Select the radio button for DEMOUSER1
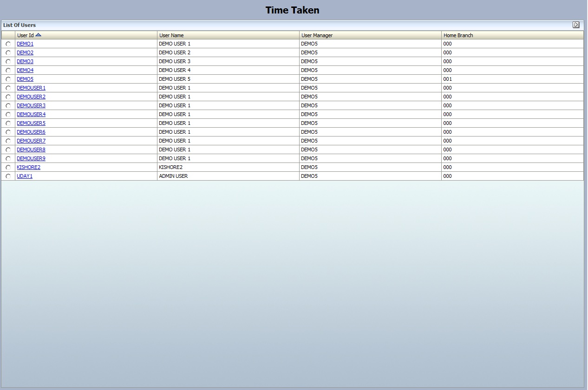The width and height of the screenshot is (588, 390). 8,88
